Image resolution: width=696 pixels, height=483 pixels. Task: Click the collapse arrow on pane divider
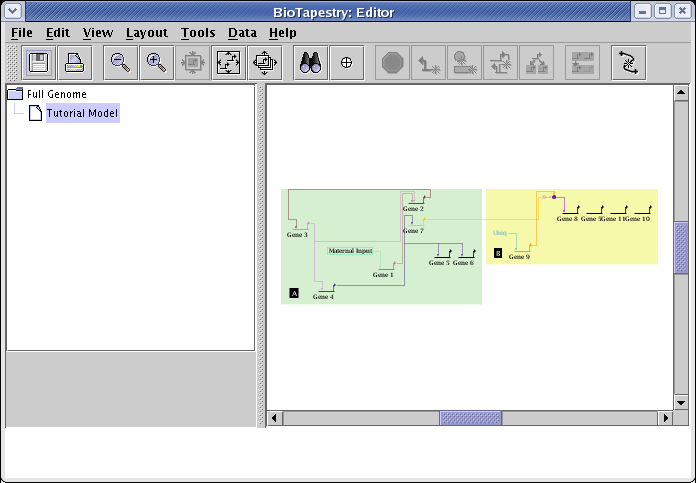pyautogui.click(x=261, y=91)
